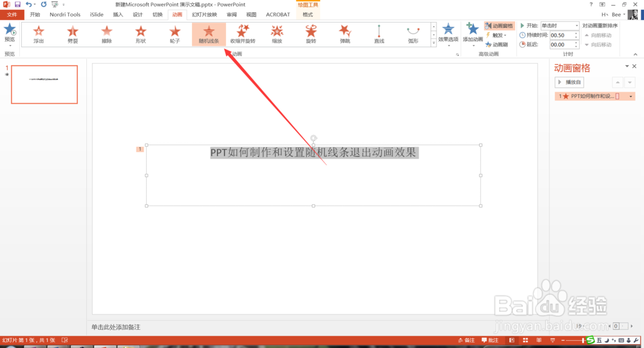644x348 pixels.
Task: Open the 审阅 Review tab
Action: (x=232, y=15)
